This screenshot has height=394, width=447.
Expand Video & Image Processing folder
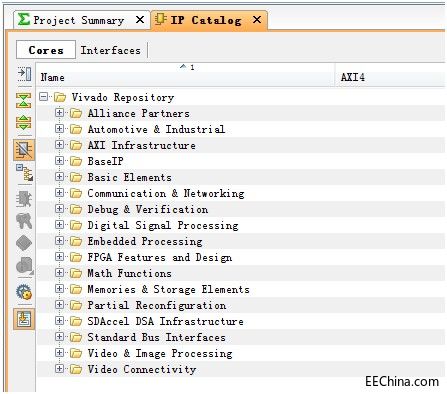[60, 353]
